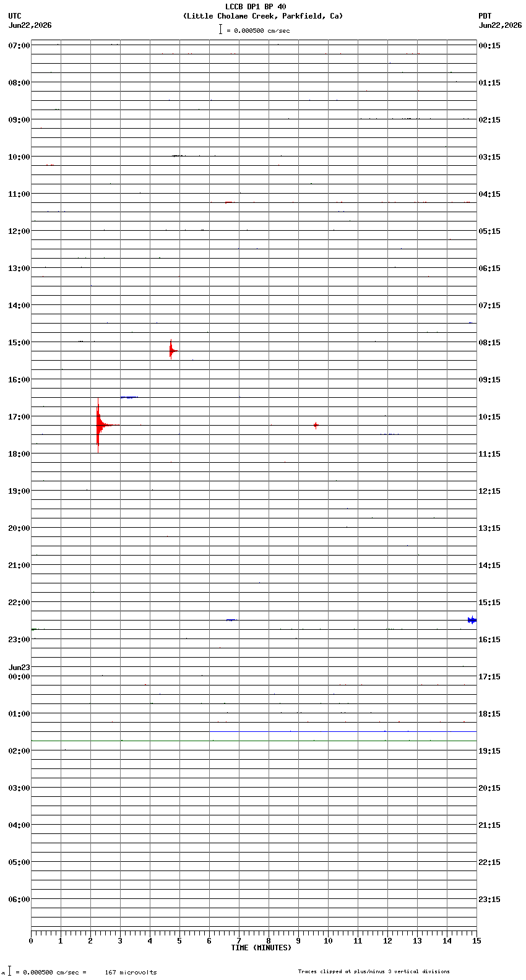Click the red seismic event near 15:00

coord(173,350)
